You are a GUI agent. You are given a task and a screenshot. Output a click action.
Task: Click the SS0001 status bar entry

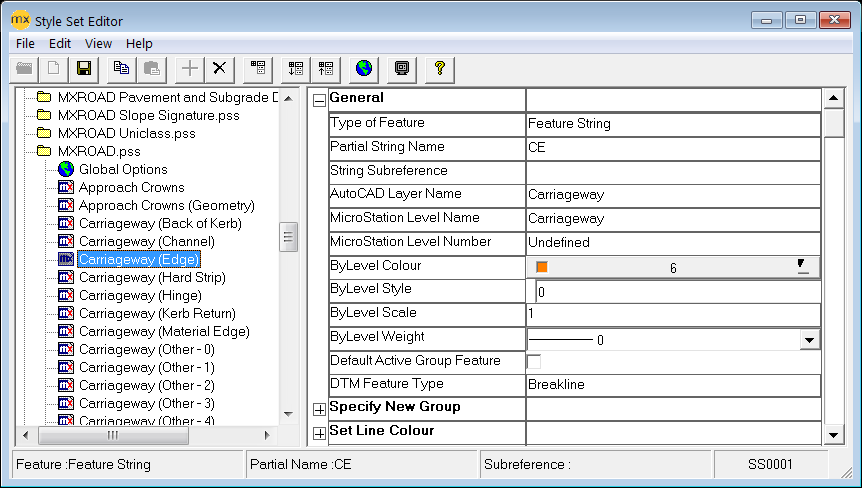click(771, 464)
